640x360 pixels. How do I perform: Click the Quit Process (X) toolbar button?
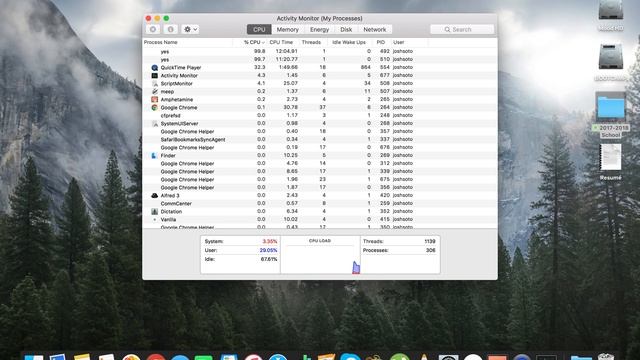pos(153,29)
